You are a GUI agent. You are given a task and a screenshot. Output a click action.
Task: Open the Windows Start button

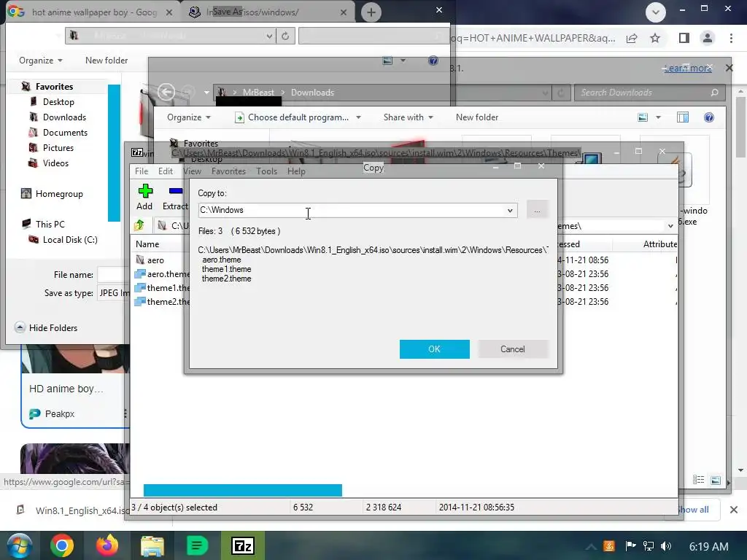pyautogui.click(x=19, y=545)
